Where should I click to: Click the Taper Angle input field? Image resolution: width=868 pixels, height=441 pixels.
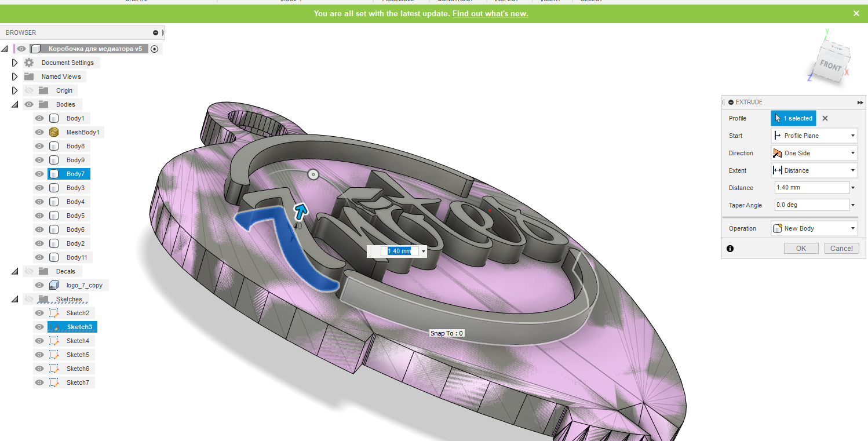tap(812, 205)
